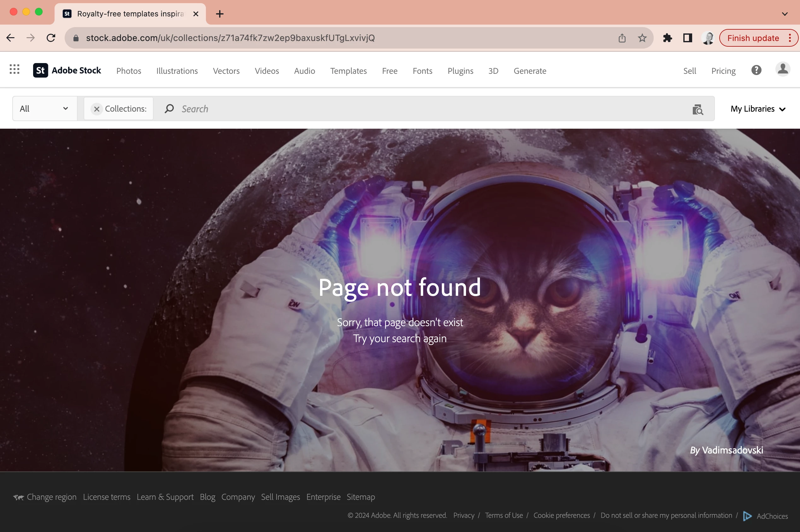Click the help question mark icon
The image size is (800, 532).
[756, 70]
